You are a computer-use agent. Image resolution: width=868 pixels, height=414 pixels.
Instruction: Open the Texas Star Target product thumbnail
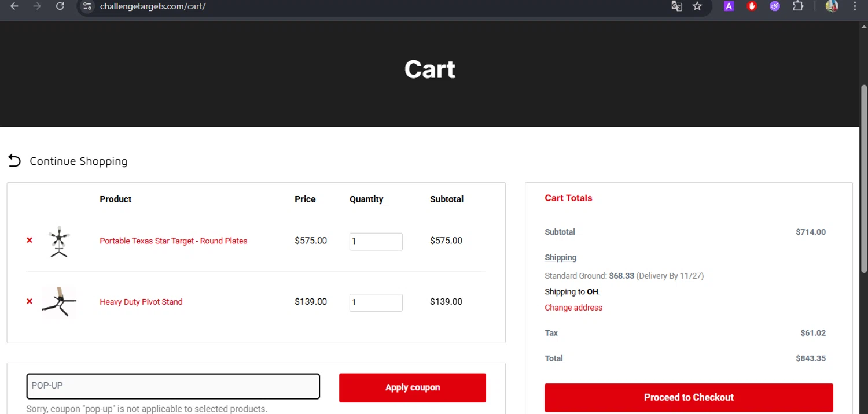point(58,241)
